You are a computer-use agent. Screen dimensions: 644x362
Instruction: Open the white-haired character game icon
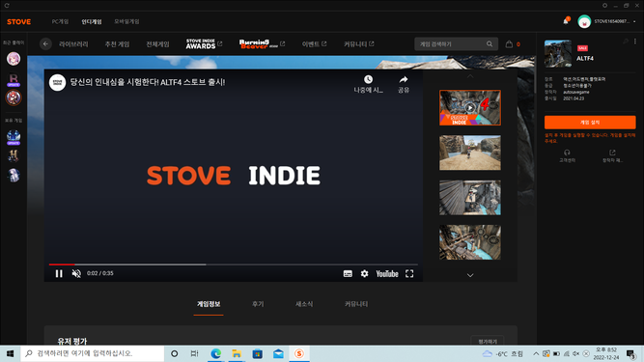(x=14, y=176)
